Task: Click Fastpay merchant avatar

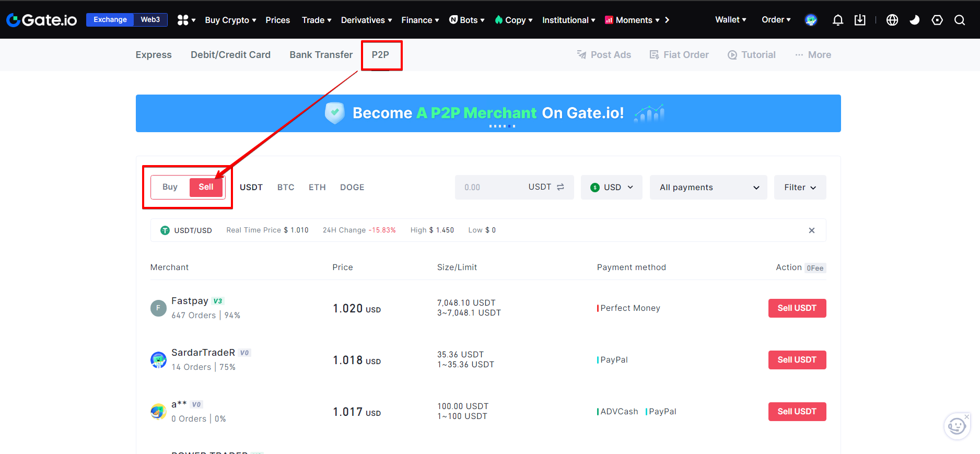Action: click(x=158, y=308)
